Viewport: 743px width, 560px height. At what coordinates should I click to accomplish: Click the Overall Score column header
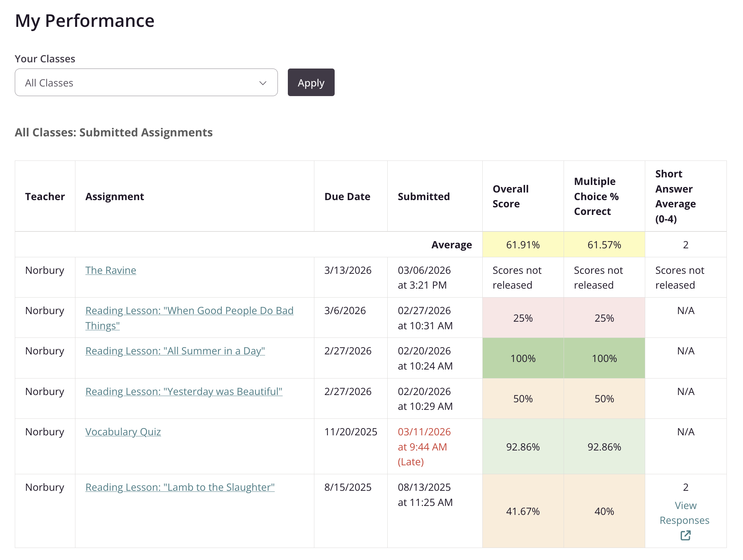click(510, 196)
